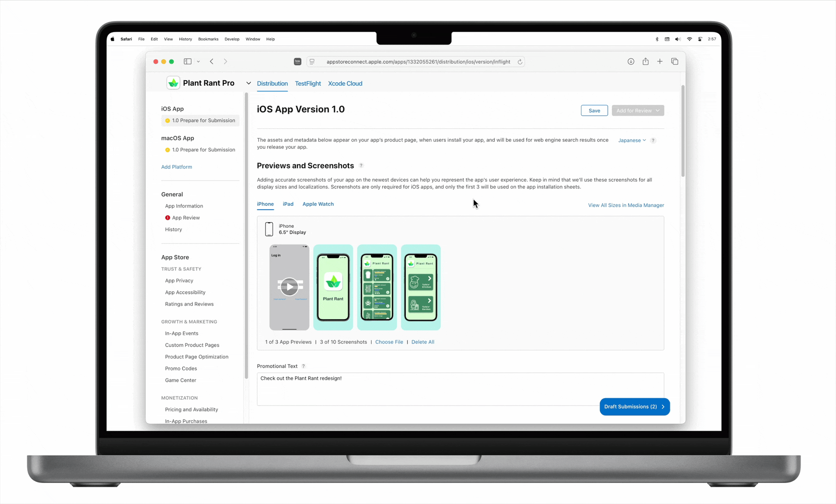836x504 pixels.
Task: Select the Apple Watch screenshots tab
Action: point(318,204)
